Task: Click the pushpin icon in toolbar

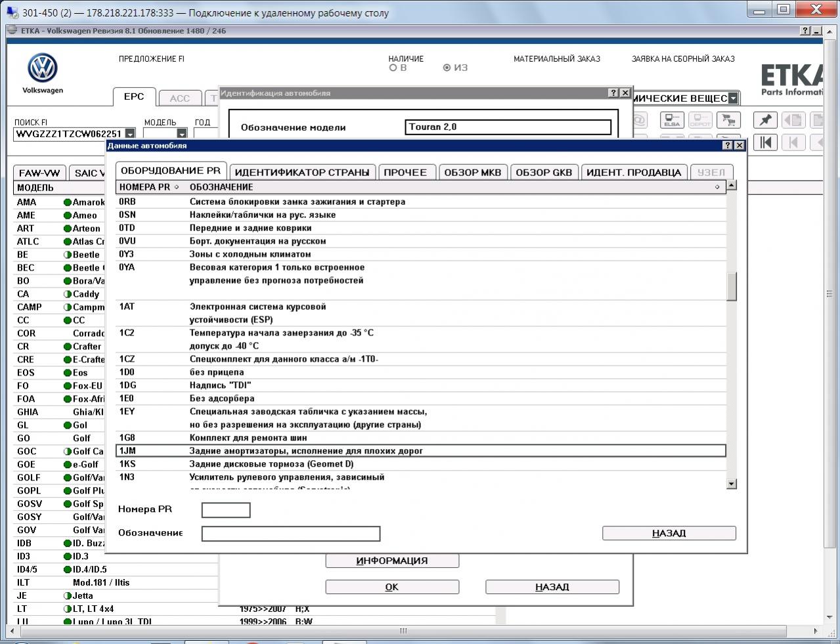Action: [765, 120]
